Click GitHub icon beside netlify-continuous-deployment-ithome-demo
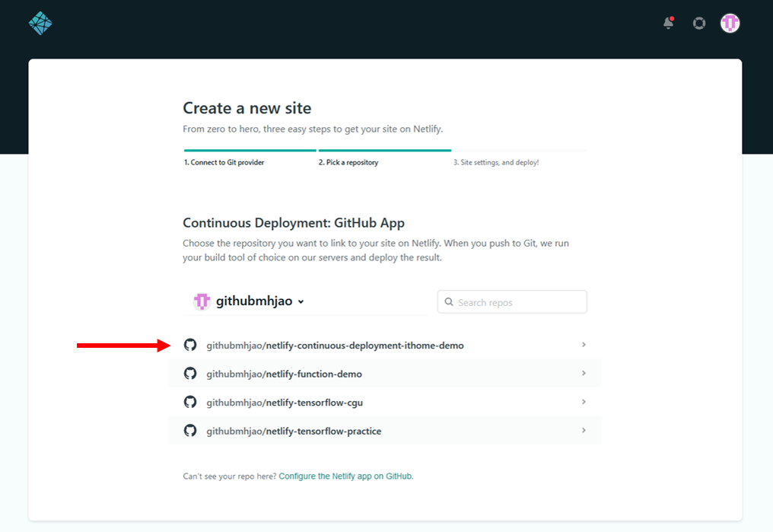773x532 pixels. click(x=190, y=345)
